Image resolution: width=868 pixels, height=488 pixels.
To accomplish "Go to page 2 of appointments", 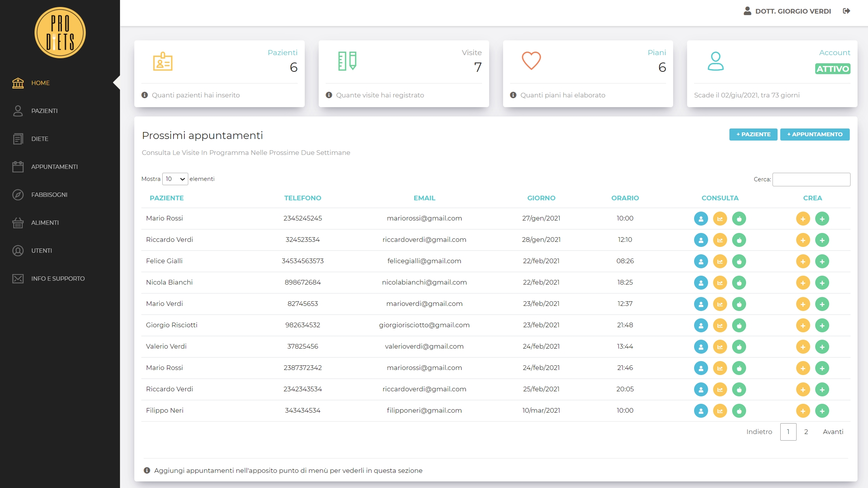I will (806, 432).
